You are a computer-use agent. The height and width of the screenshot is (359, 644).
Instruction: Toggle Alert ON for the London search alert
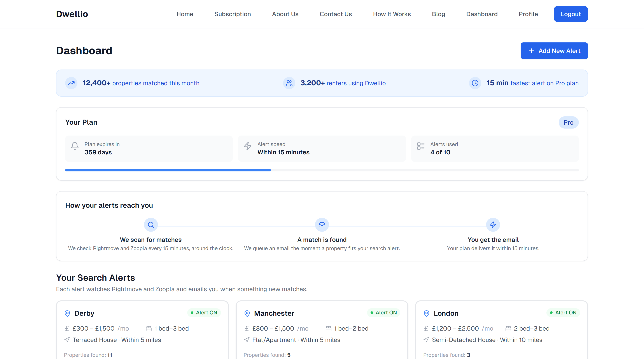[563, 312]
